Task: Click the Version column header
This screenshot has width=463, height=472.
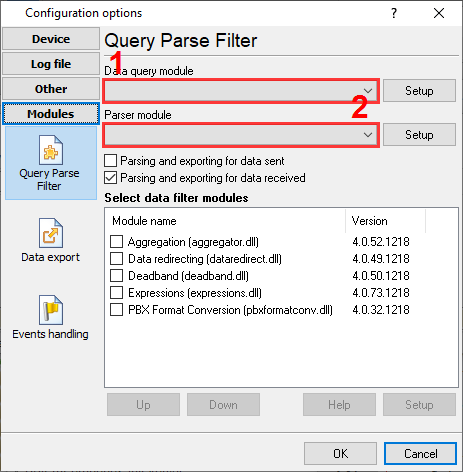Action: pyautogui.click(x=386, y=221)
